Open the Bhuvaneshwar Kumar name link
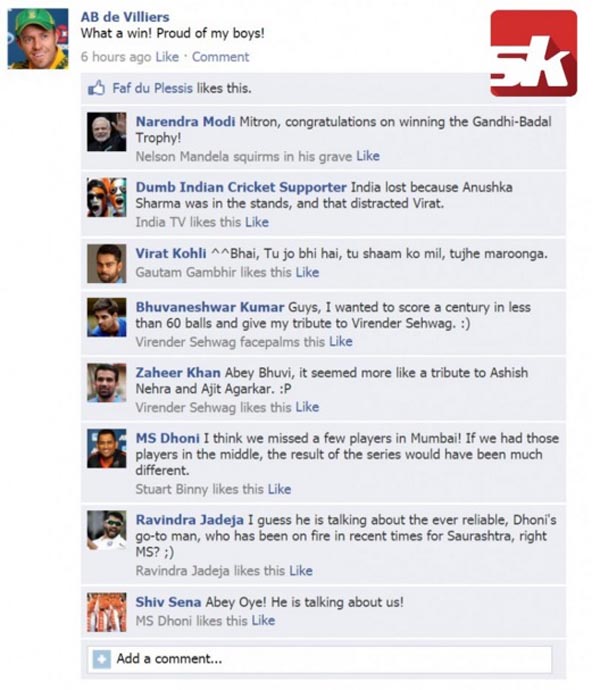 (210, 307)
